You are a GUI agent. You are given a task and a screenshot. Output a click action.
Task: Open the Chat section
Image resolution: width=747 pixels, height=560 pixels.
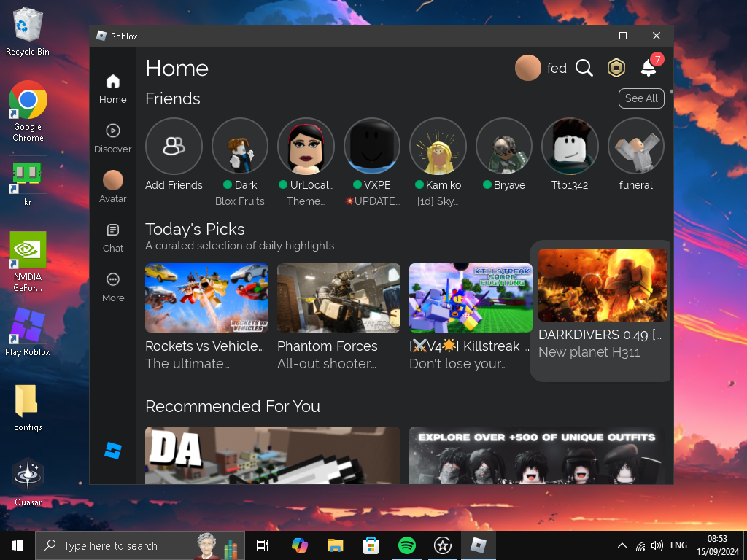click(x=113, y=238)
